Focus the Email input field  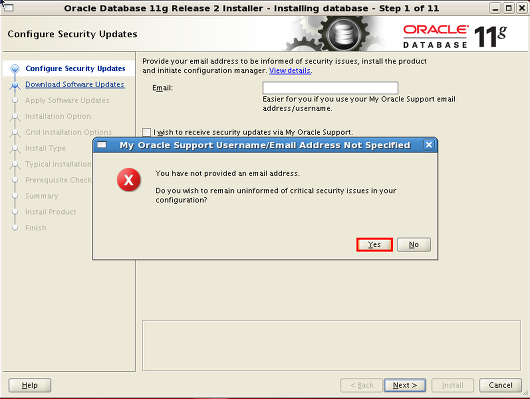click(x=330, y=88)
